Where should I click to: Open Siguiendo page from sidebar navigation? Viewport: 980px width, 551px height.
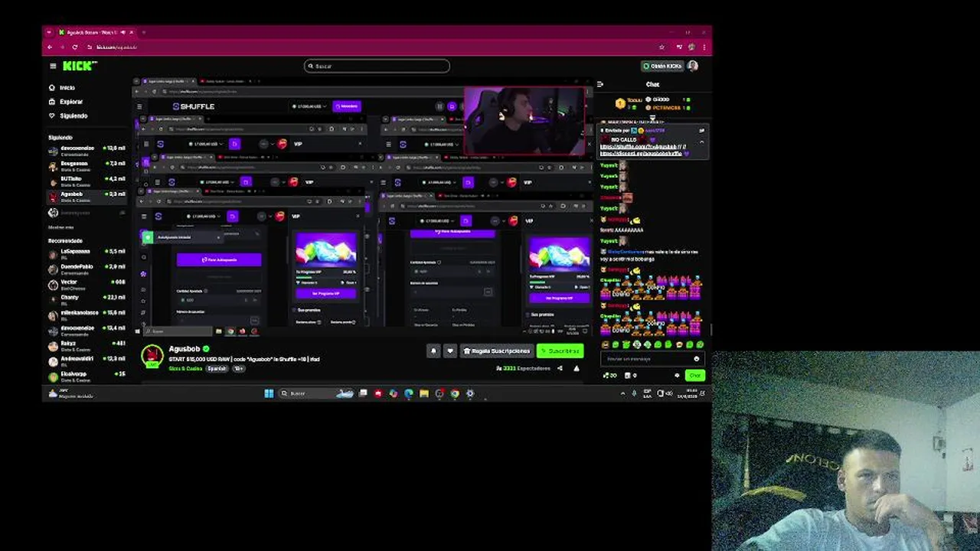[x=67, y=116]
